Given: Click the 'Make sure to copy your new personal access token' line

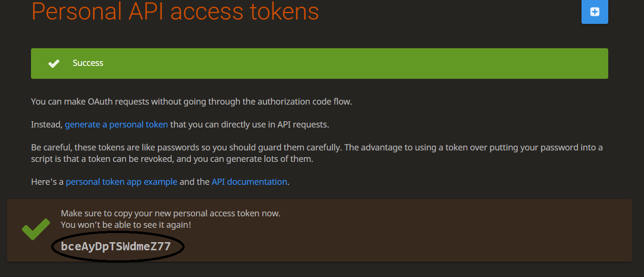Looking at the screenshot, I should click(x=171, y=213).
